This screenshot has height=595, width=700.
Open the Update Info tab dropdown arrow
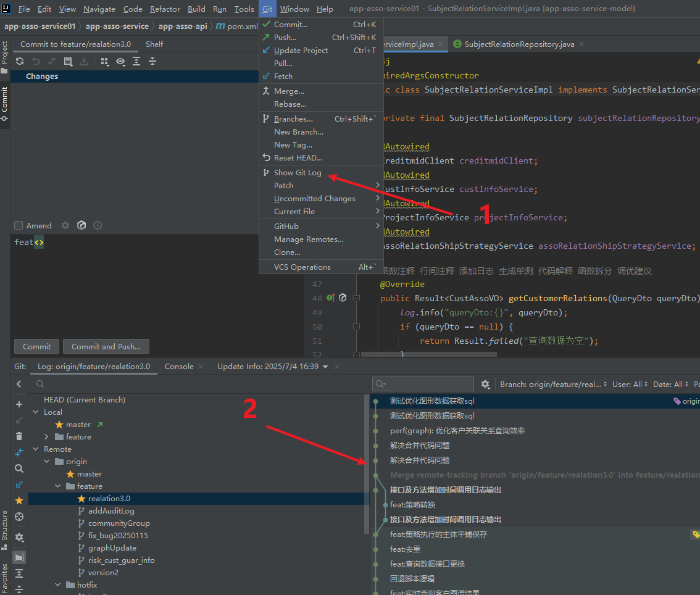(325, 367)
